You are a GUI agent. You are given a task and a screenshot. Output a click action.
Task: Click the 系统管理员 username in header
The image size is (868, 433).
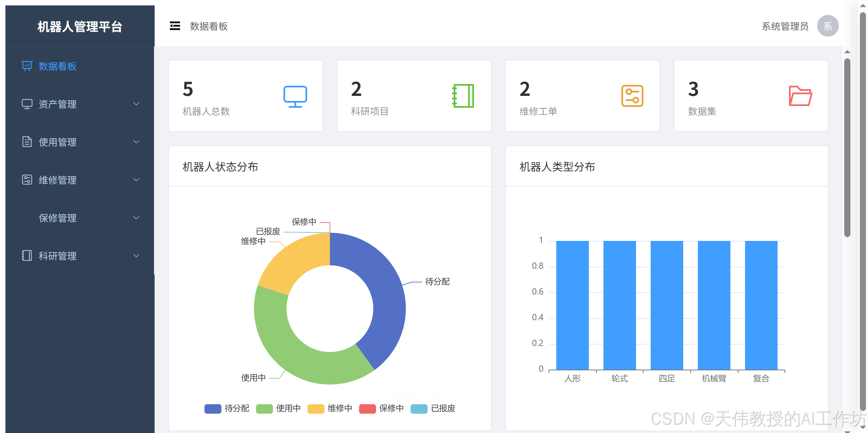point(785,26)
